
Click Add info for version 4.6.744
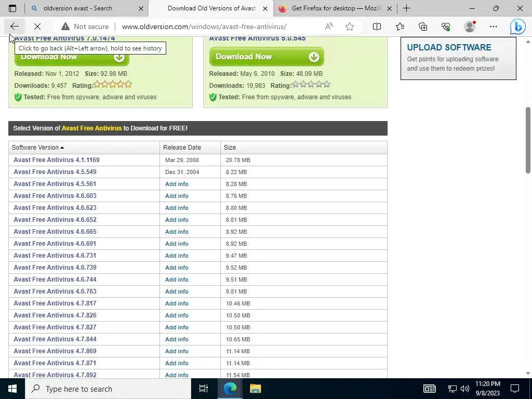(177, 280)
